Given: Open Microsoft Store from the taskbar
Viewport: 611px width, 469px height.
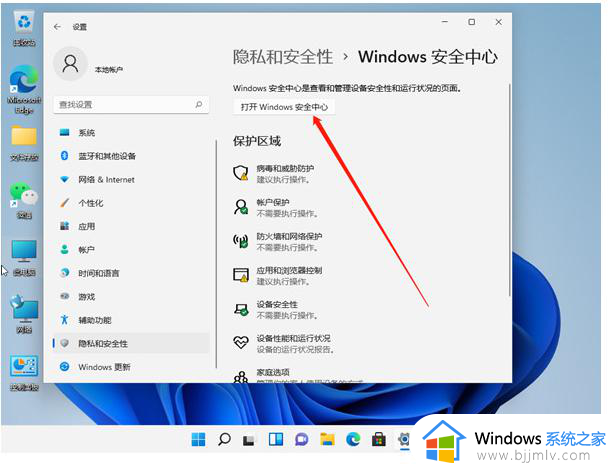Looking at the screenshot, I should click(379, 439).
